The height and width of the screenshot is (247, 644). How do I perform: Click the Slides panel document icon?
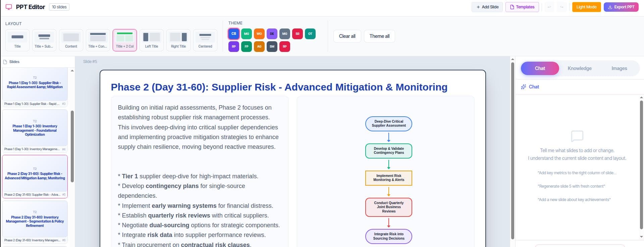tap(5, 62)
